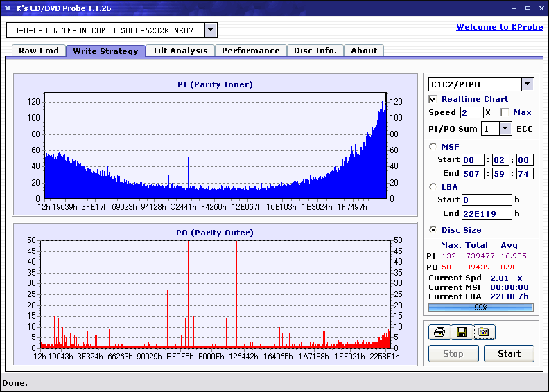Click the LBA End value field
The width and height of the screenshot is (549, 392).
486,213
